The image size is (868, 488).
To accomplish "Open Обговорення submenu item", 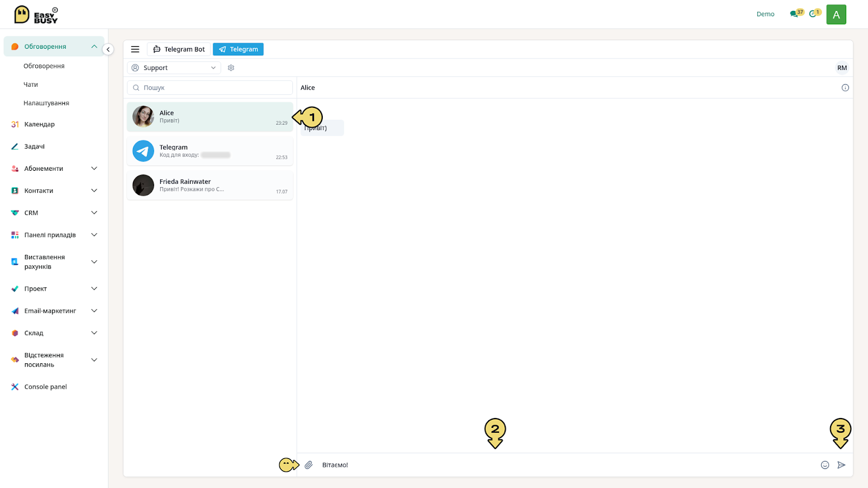I will pyautogui.click(x=44, y=66).
